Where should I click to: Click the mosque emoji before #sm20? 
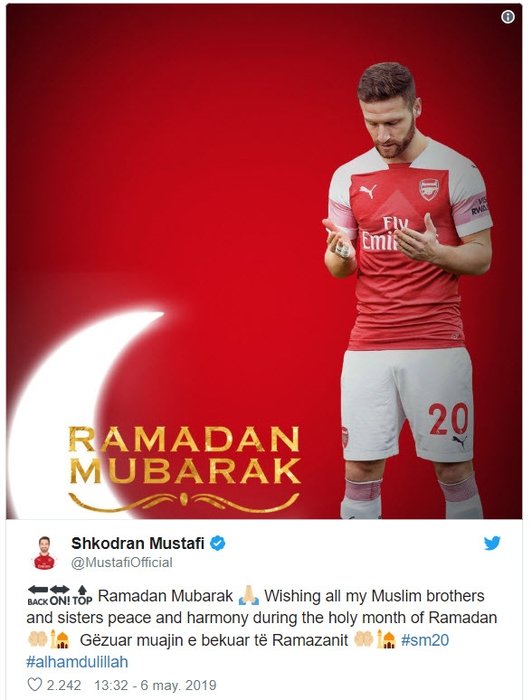coord(387,640)
